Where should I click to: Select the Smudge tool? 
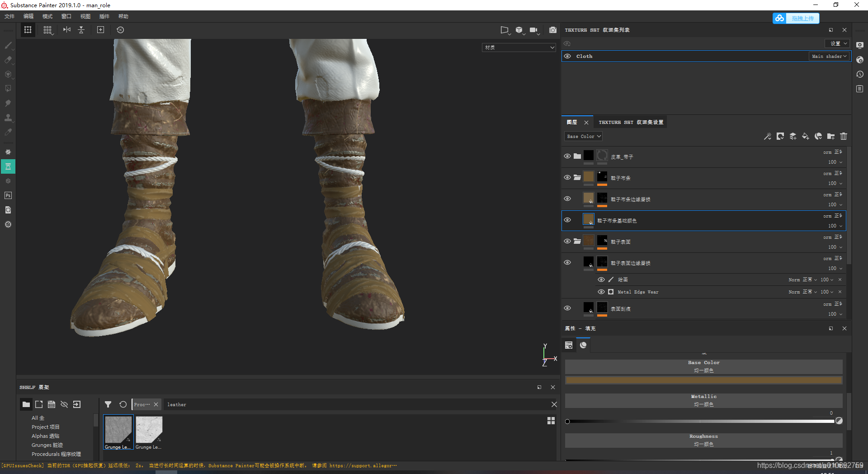click(8, 103)
